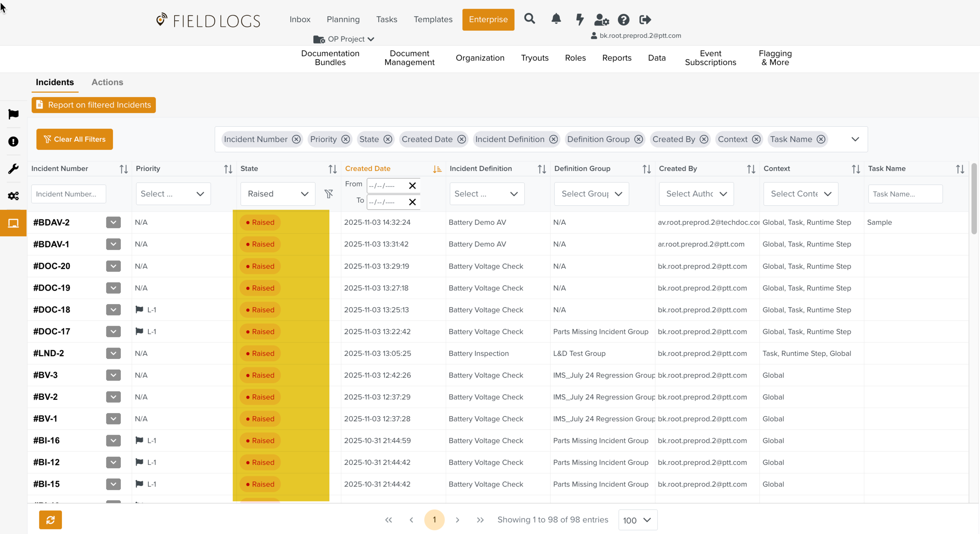Click the logout arrow icon
This screenshot has height=534, width=980.
[x=645, y=20]
